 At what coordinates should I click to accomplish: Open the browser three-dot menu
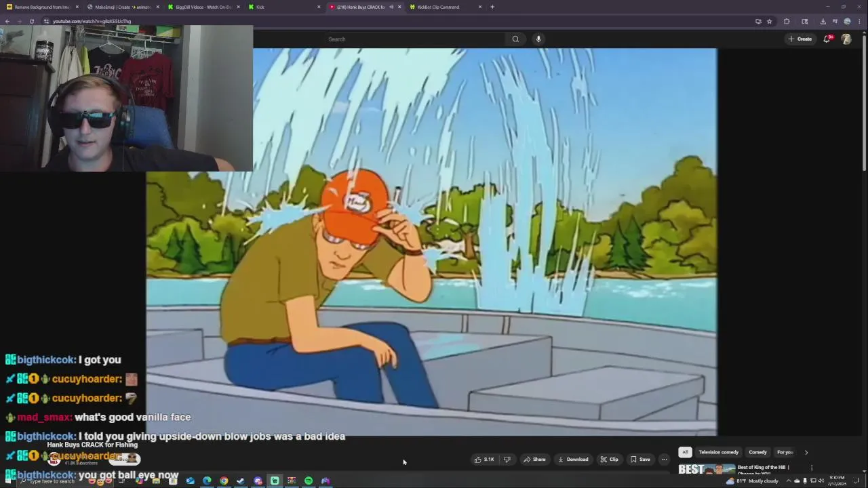[859, 21]
